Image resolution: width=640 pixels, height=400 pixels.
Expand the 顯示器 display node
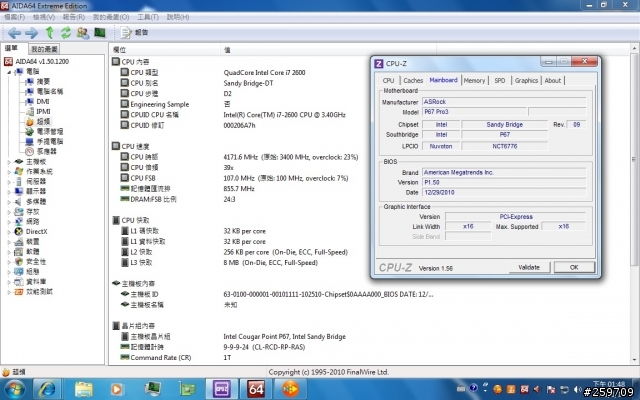[9, 192]
